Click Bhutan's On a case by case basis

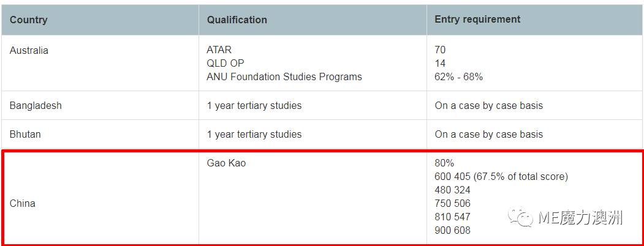coord(489,134)
